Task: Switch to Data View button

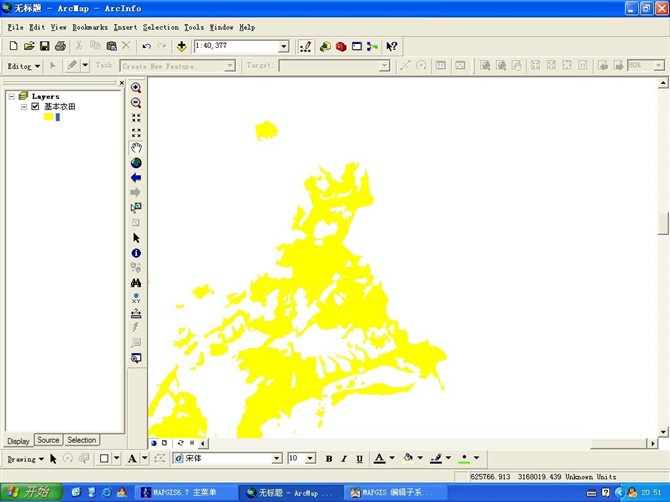Action: (154, 443)
